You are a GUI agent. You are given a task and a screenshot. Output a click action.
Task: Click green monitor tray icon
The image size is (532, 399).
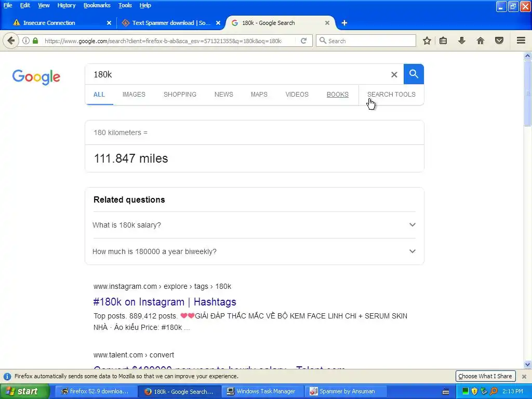tap(465, 392)
